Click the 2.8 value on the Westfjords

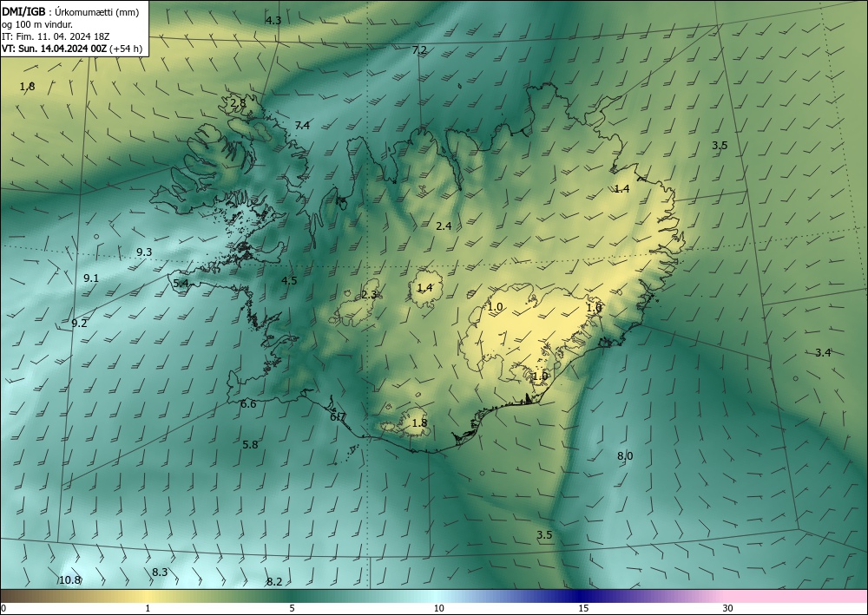[x=238, y=103]
